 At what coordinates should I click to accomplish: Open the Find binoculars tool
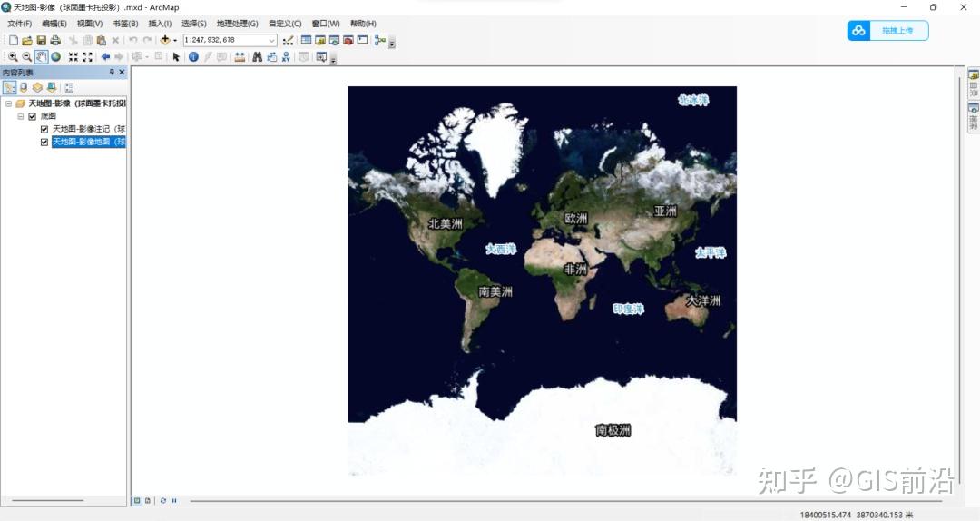[257, 57]
